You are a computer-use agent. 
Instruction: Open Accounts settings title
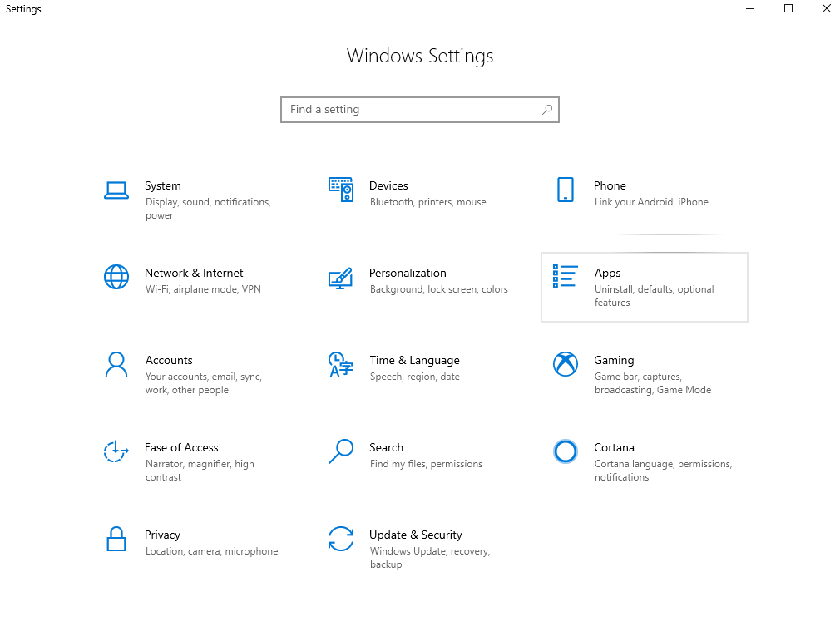click(169, 361)
